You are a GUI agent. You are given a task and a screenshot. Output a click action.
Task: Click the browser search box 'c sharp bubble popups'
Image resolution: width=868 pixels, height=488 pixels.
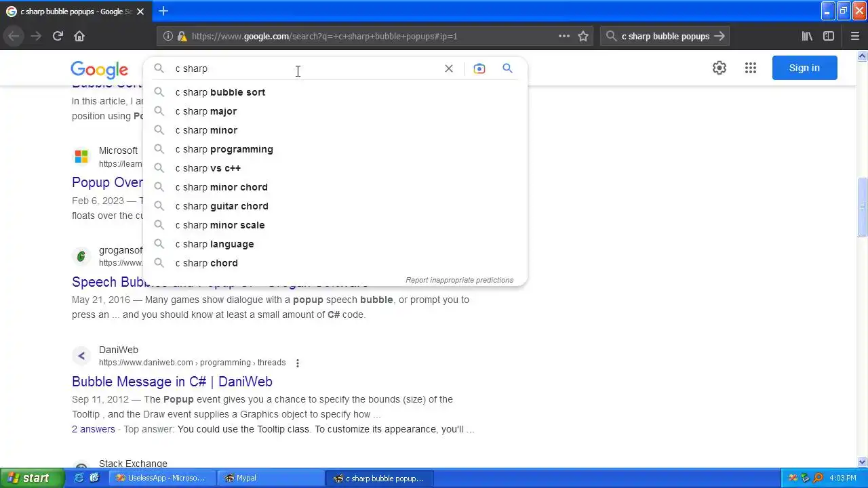click(665, 36)
